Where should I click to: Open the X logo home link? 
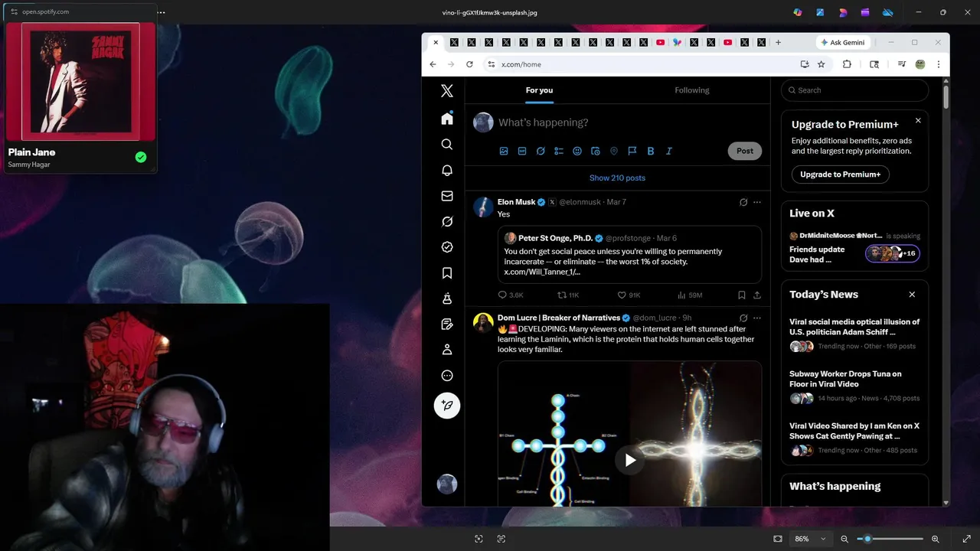[447, 91]
